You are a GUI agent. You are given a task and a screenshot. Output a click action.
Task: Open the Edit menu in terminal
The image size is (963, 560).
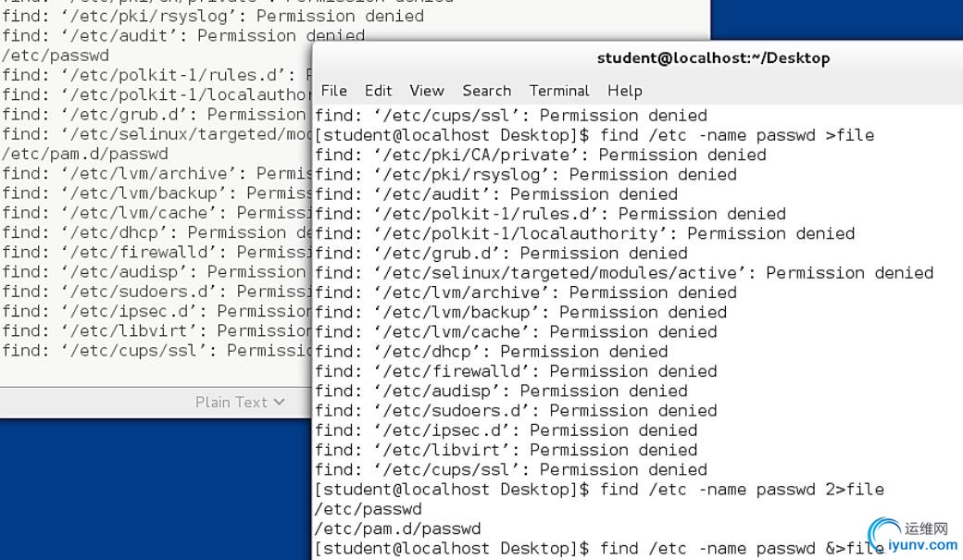[x=378, y=91]
